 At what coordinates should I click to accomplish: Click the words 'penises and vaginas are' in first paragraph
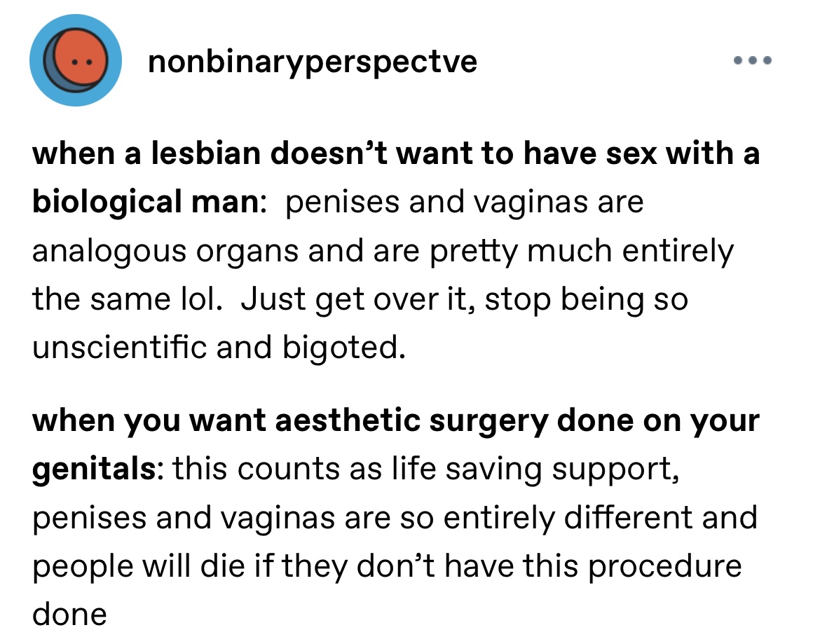coord(465,203)
